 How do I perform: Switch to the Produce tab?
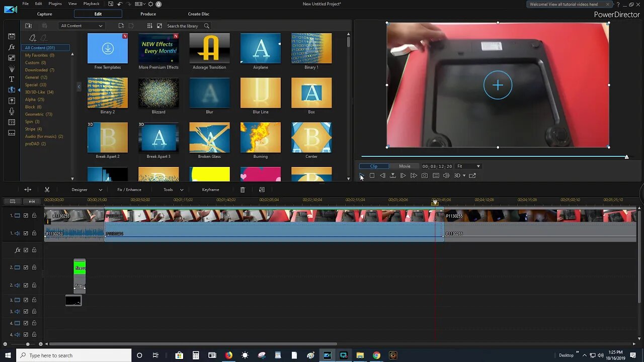pyautogui.click(x=148, y=14)
